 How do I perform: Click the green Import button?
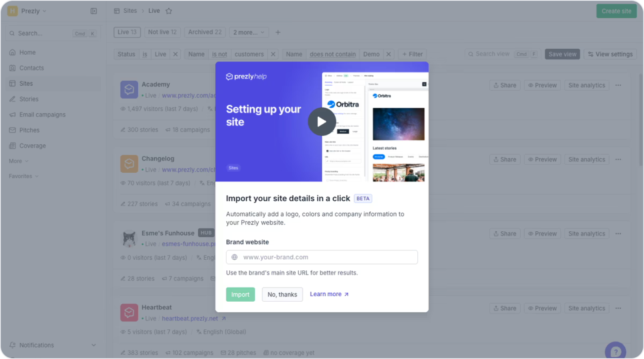pos(240,294)
